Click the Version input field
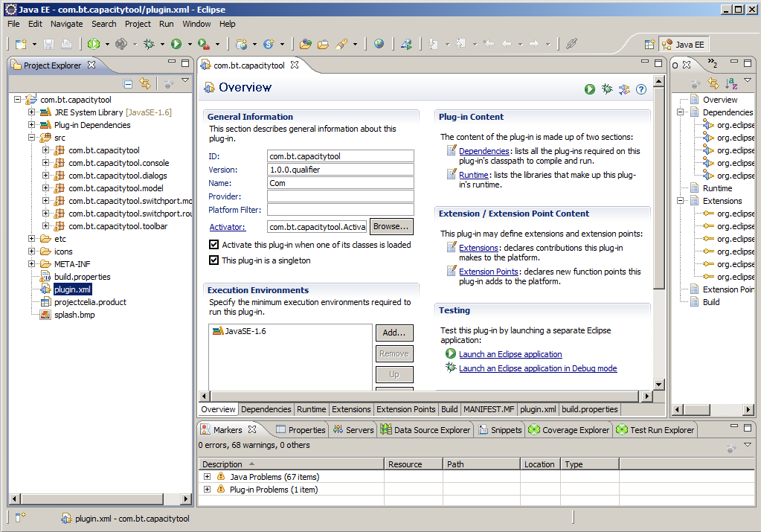 click(340, 170)
